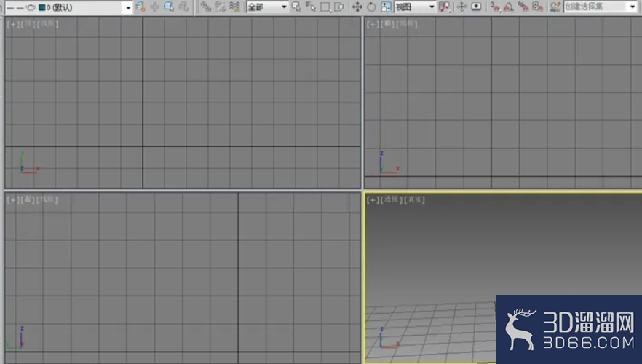The image size is (642, 364).
Task: Click the Use Pivot Point Center icon
Action: click(x=445, y=7)
